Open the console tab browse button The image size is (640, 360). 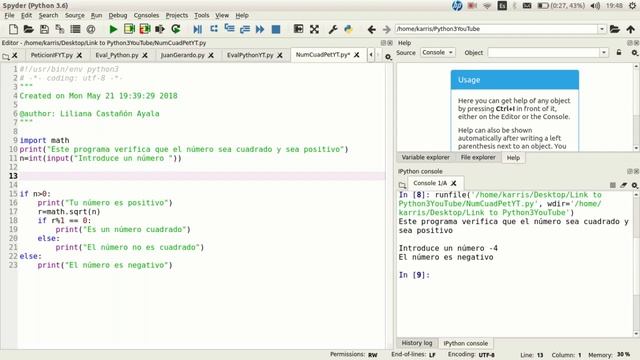(x=402, y=184)
